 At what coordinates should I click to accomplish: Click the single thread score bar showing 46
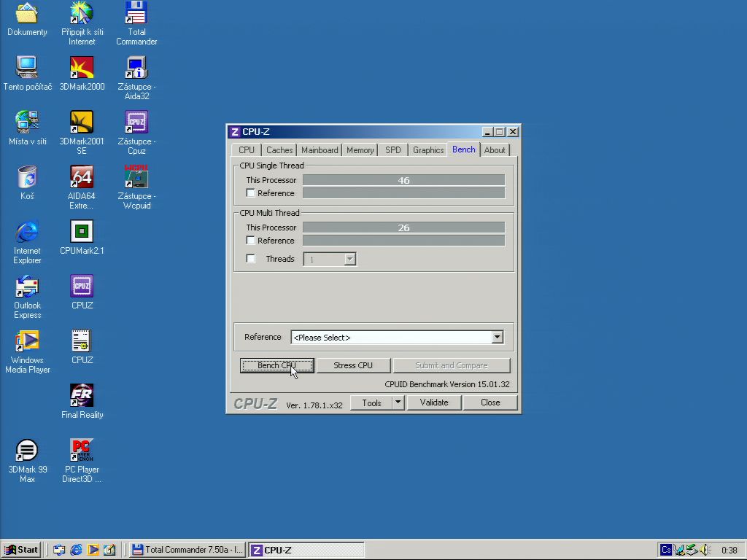pos(403,180)
